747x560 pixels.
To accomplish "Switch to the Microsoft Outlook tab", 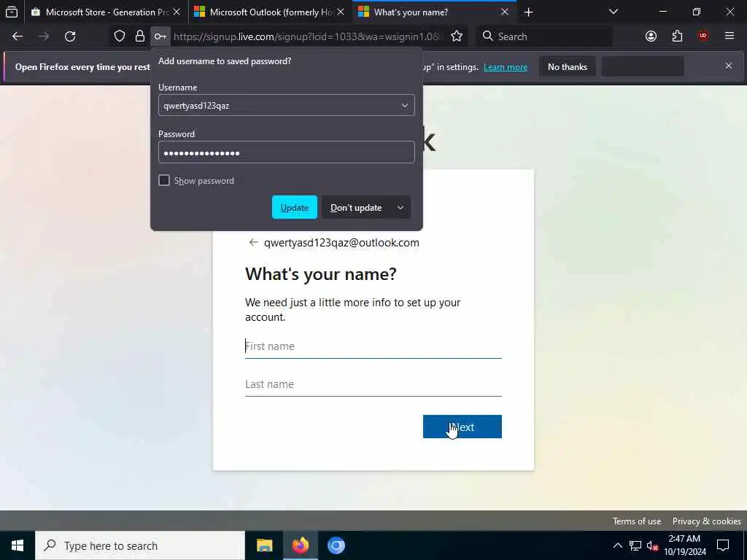I will click(x=270, y=12).
